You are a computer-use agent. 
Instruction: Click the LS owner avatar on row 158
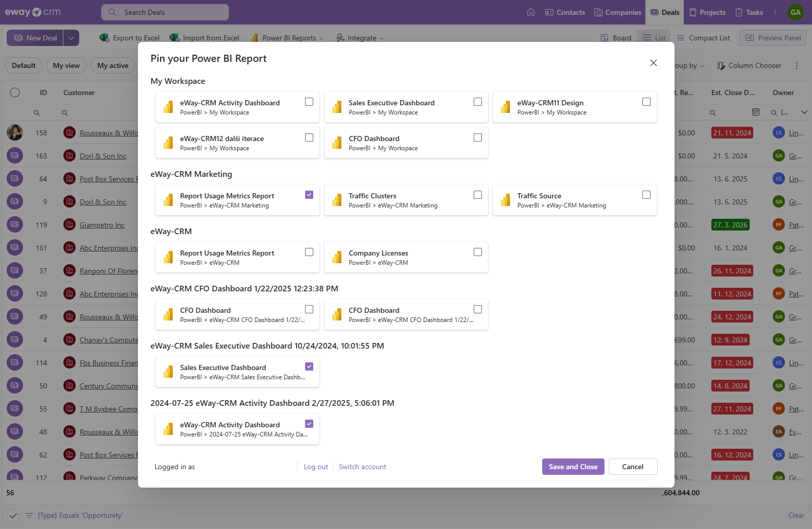click(x=779, y=133)
